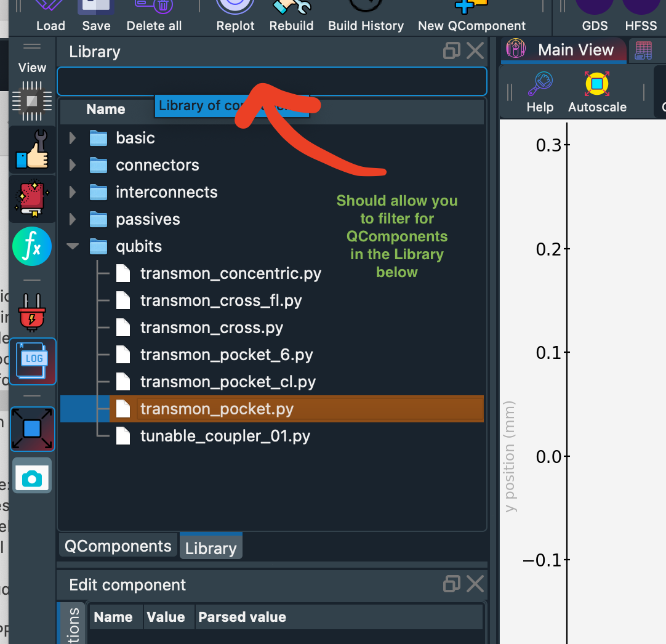Click the Name header in Library tree

point(106,109)
